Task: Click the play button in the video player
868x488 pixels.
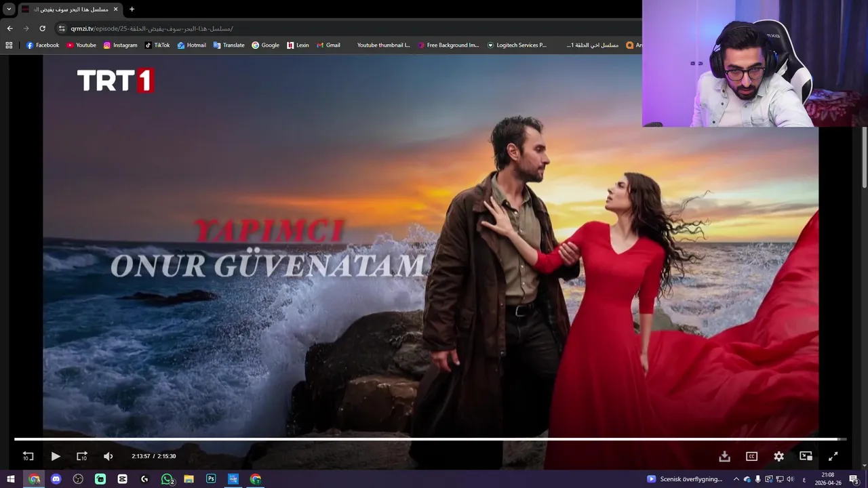Action: (56, 456)
